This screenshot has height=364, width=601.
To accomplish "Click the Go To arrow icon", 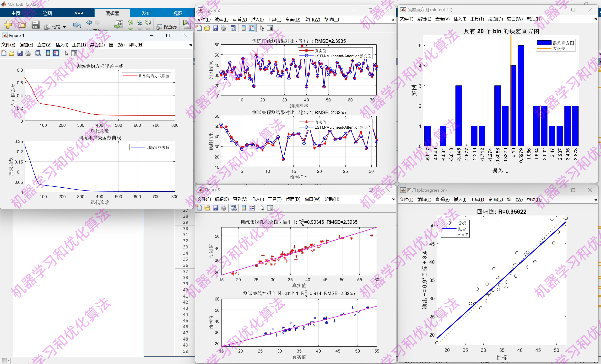I will (x=77, y=25).
